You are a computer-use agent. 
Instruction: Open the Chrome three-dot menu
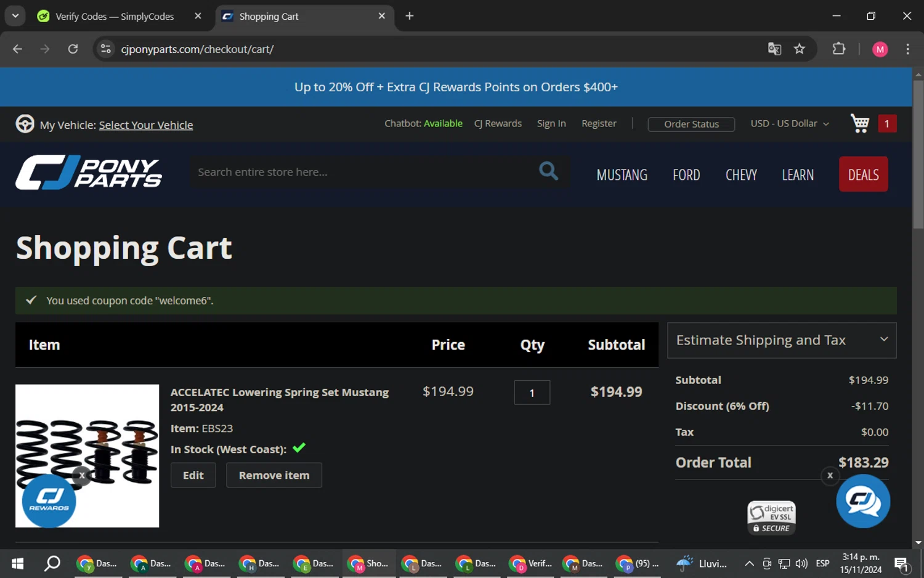pyautogui.click(x=908, y=49)
